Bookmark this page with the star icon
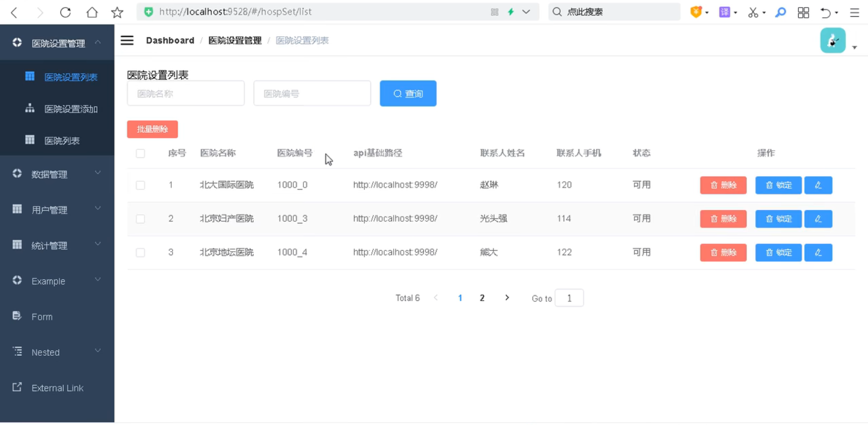 [117, 12]
